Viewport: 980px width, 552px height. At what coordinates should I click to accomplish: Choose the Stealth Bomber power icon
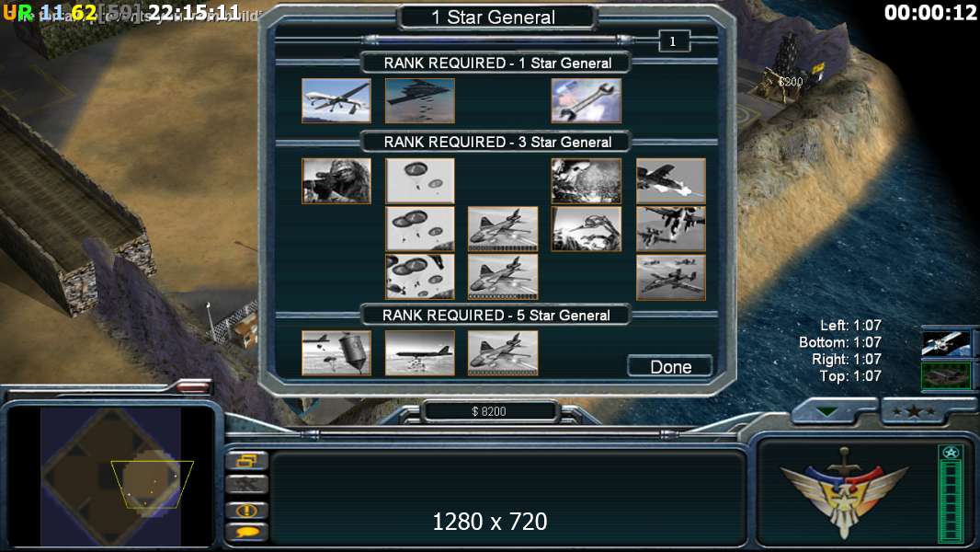tap(420, 100)
